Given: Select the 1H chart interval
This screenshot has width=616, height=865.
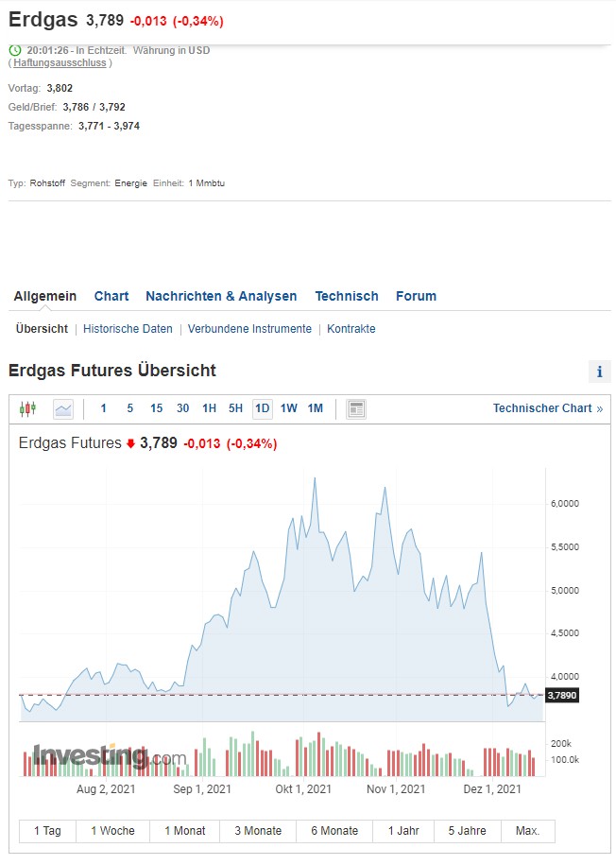Looking at the screenshot, I should (210, 408).
